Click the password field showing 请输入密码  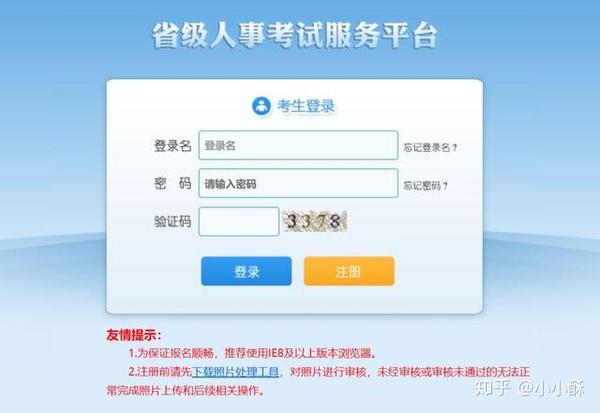click(x=298, y=183)
